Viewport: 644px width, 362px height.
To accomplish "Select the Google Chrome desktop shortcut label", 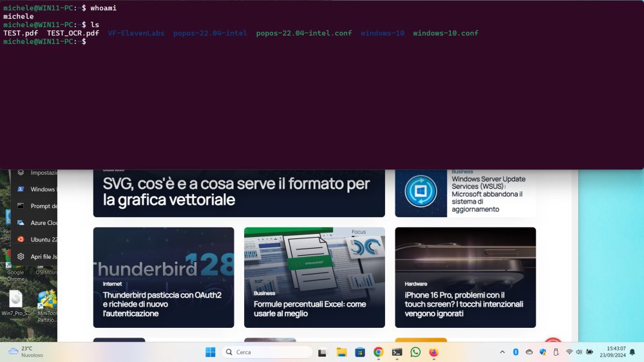I will click(15, 276).
